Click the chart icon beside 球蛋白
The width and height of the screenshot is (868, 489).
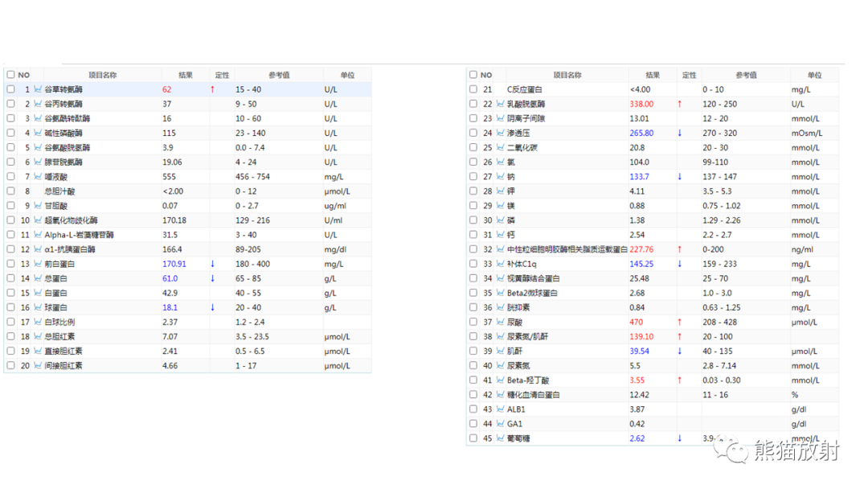pos(38,307)
